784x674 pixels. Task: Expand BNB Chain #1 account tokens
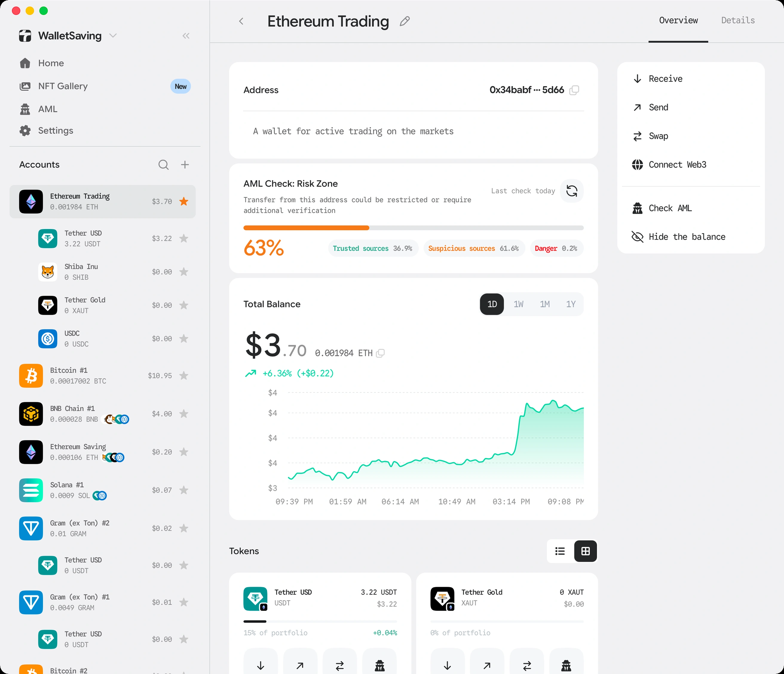(x=117, y=420)
